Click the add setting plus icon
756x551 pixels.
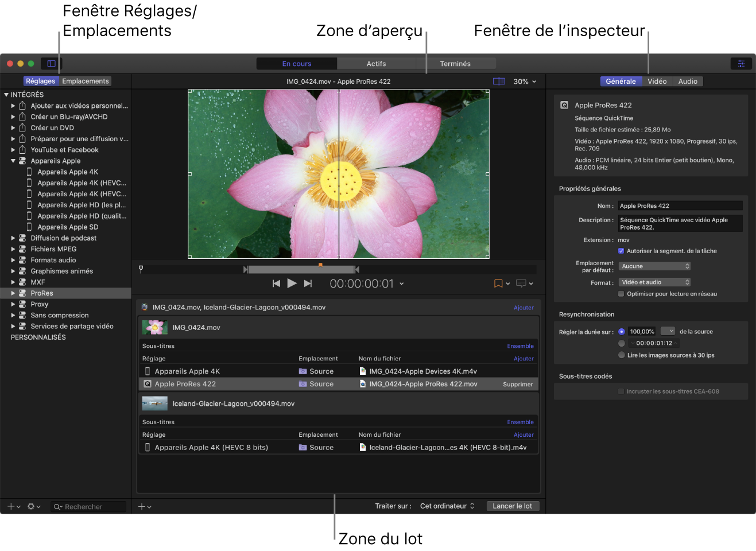coord(13,507)
